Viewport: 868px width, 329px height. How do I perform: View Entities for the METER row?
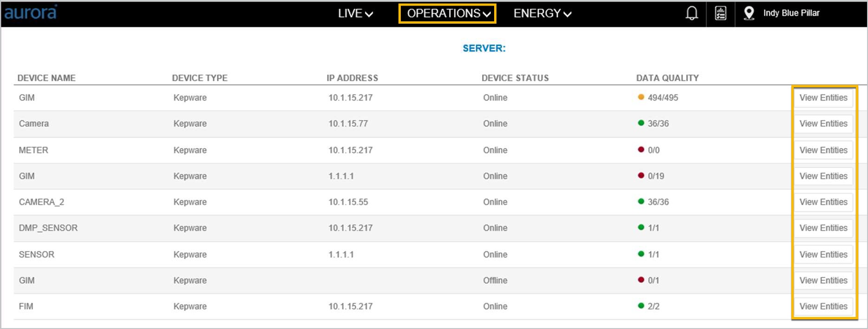[x=823, y=150]
